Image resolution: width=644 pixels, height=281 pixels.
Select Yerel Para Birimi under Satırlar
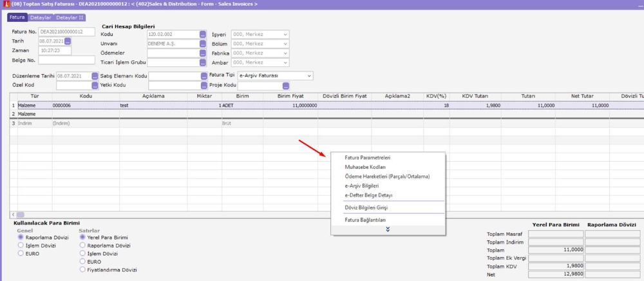click(x=82, y=237)
